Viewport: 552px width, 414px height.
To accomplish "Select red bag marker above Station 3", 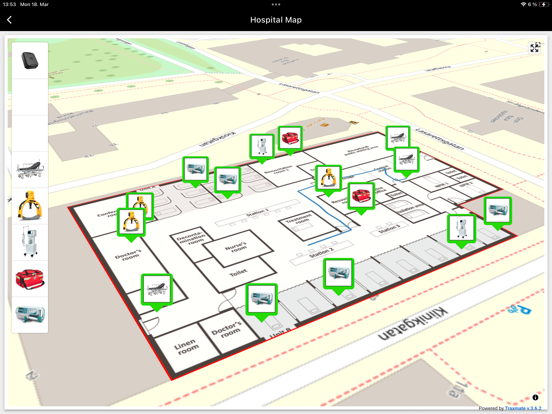I will [361, 195].
